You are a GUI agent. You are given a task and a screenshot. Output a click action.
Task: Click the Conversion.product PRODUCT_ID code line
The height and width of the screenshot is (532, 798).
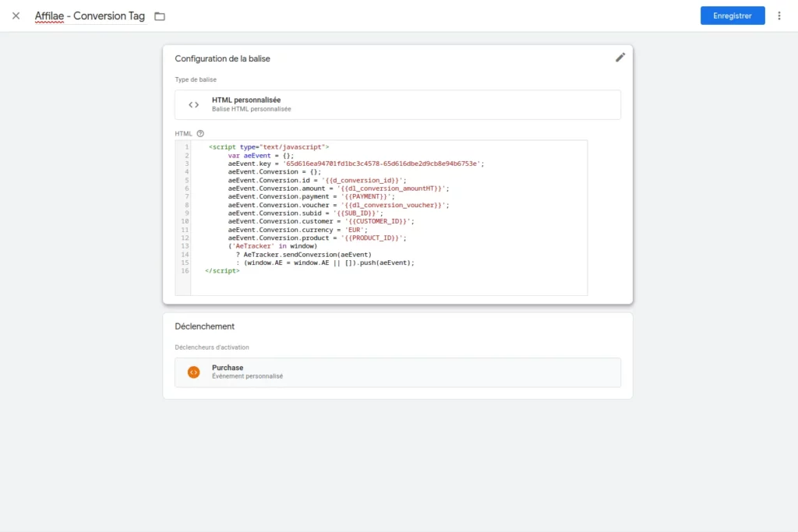317,238
